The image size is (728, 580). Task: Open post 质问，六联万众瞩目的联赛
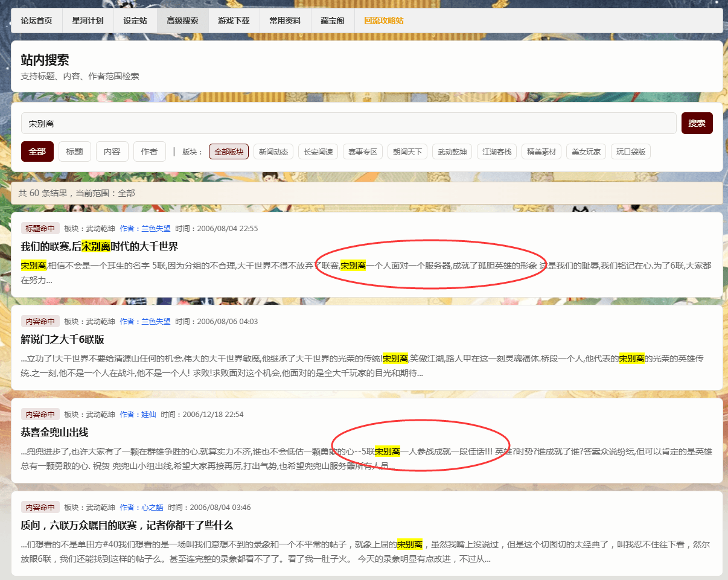coord(127,525)
